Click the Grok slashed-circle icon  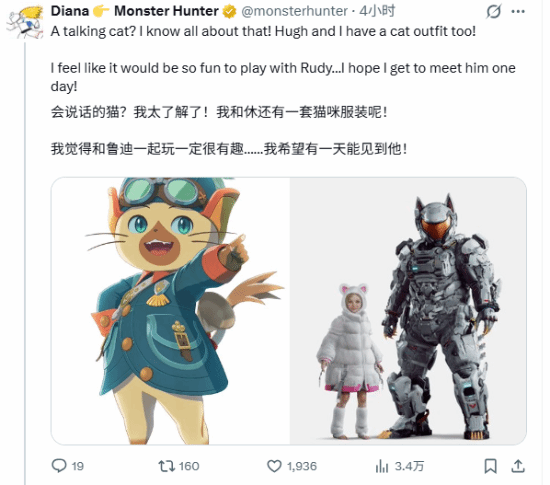point(494,12)
